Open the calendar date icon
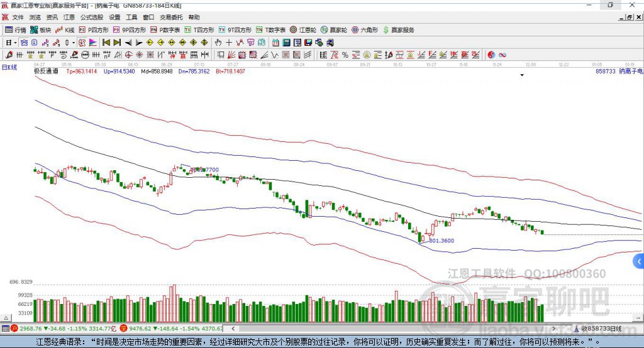Viewport: 644px width, 348px height. tap(275, 42)
